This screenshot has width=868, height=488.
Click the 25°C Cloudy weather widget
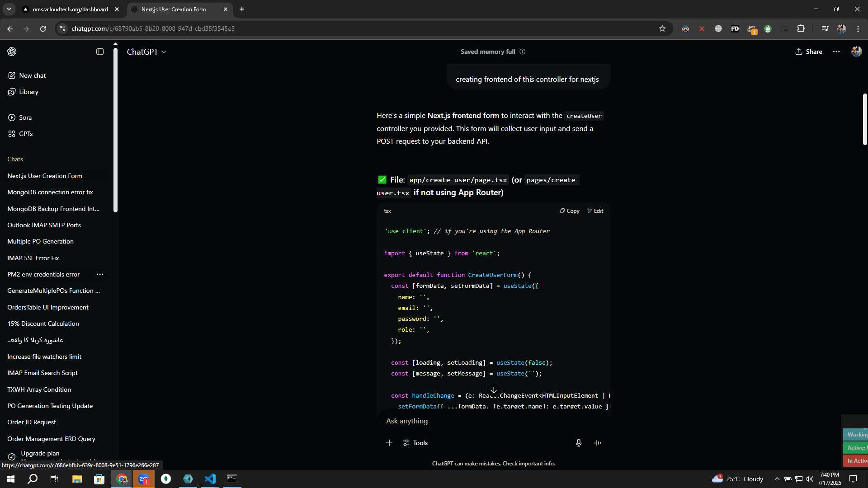coord(737,479)
